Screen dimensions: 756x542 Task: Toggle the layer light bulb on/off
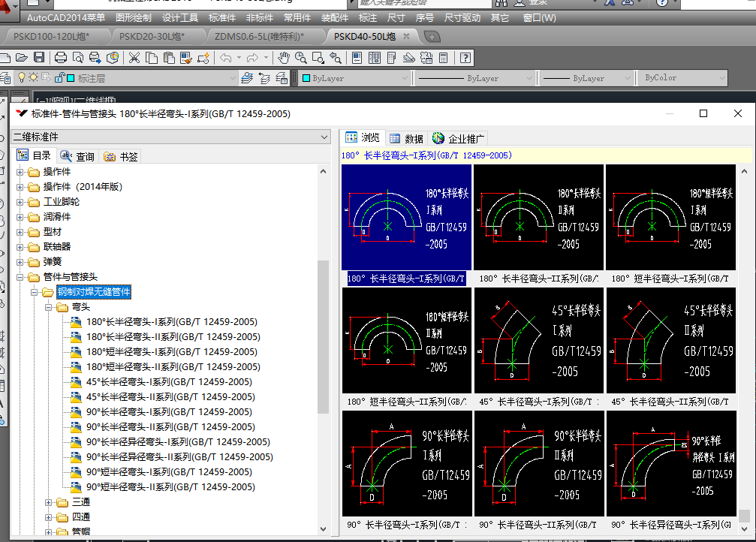tap(22, 77)
